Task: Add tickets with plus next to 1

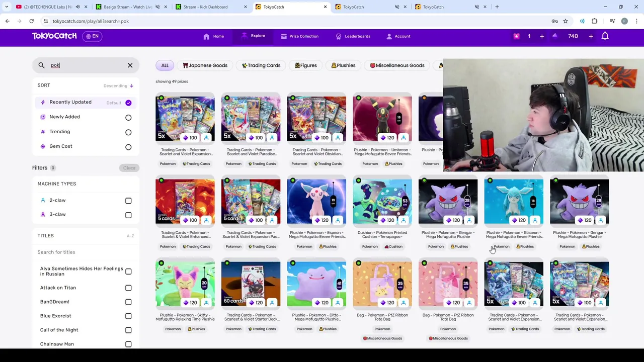Action: click(x=542, y=36)
